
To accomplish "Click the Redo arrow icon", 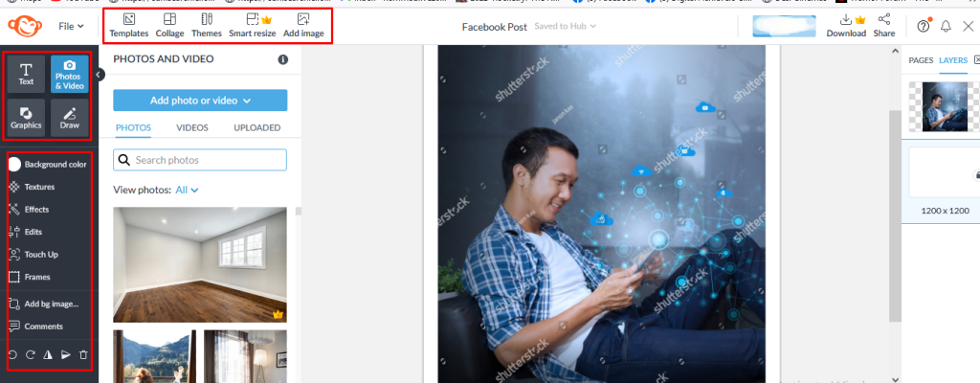I will (30, 355).
